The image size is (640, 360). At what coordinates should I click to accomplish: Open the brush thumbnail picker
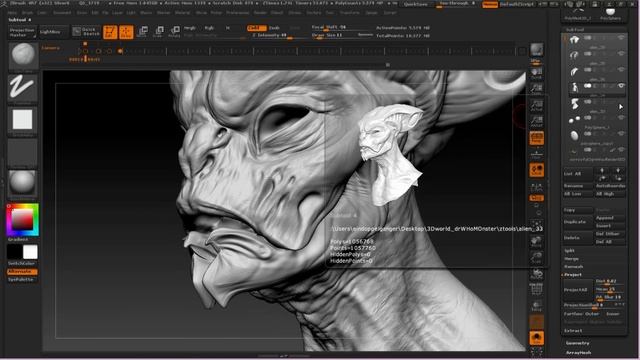(x=23, y=56)
